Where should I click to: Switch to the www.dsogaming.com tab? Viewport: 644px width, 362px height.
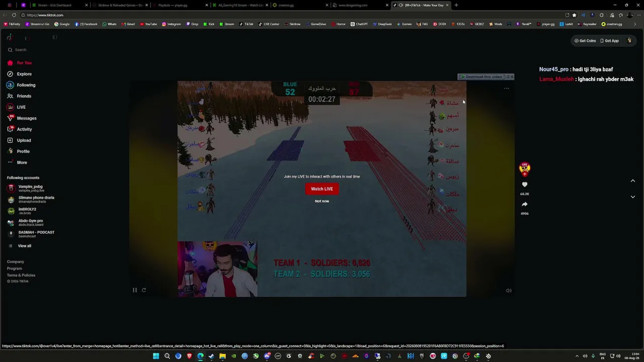point(361,5)
